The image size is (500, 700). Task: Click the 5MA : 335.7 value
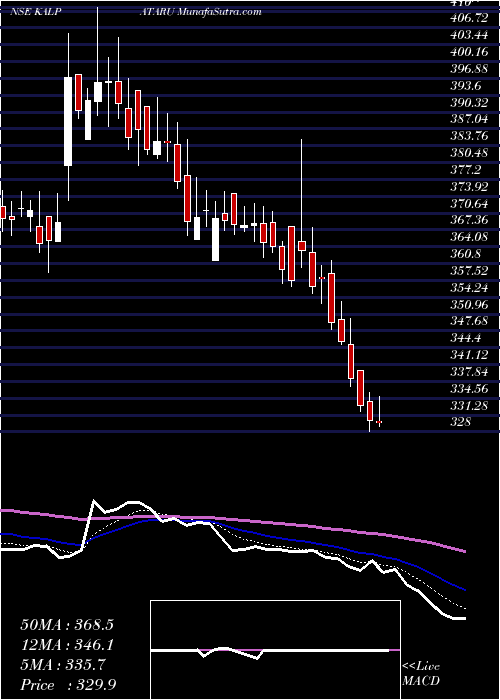point(63,665)
